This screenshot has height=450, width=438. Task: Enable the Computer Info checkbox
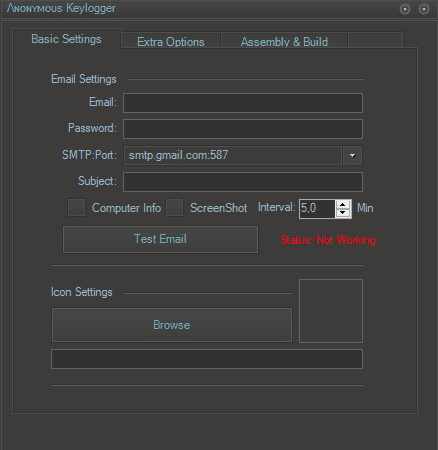[76, 208]
